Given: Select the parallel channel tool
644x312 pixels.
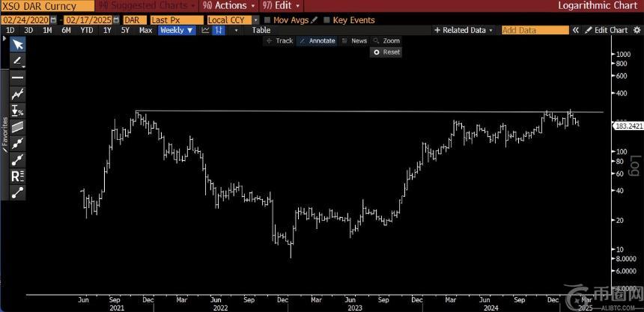Looking at the screenshot, I should coord(16,126).
